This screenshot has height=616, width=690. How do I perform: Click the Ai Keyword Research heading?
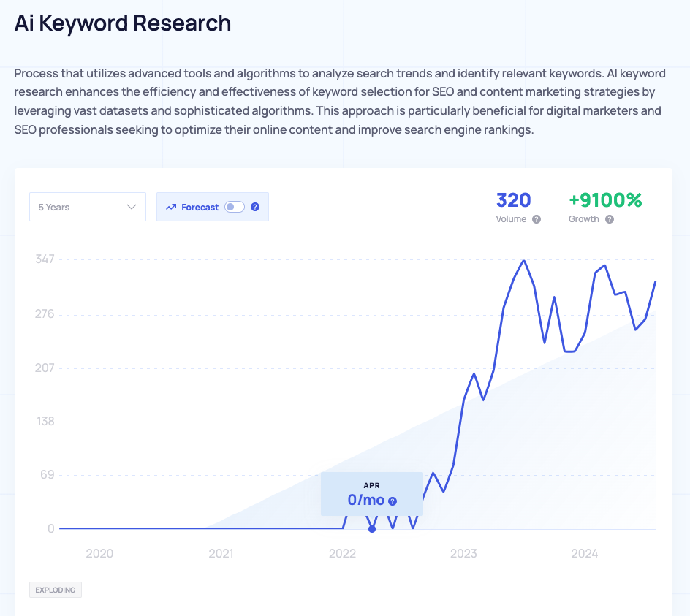[x=122, y=23]
